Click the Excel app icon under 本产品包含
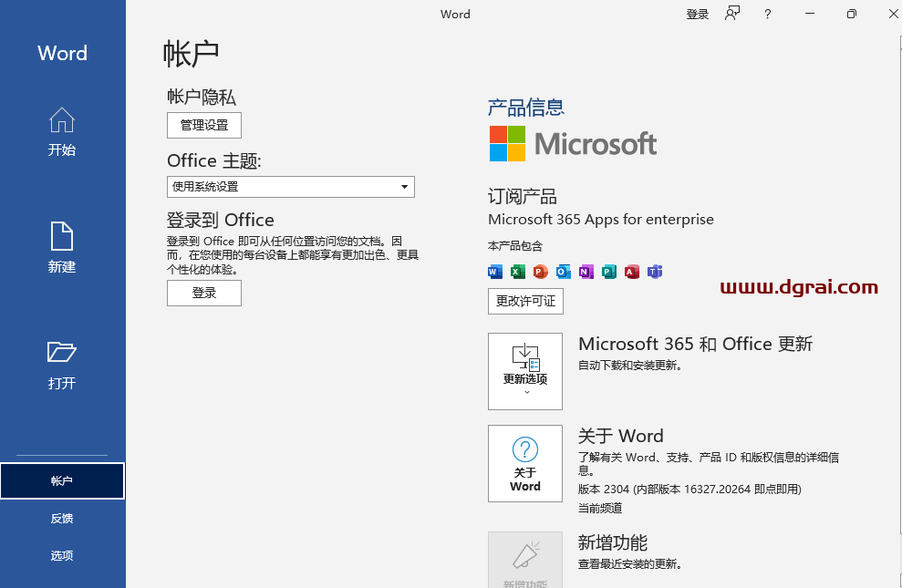 coord(518,272)
